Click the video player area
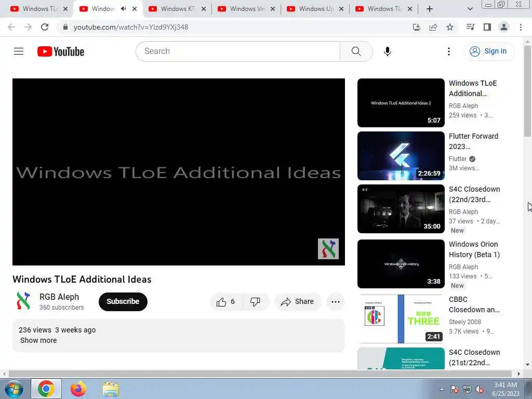Screen dimensions: 532x399 click(x=179, y=171)
